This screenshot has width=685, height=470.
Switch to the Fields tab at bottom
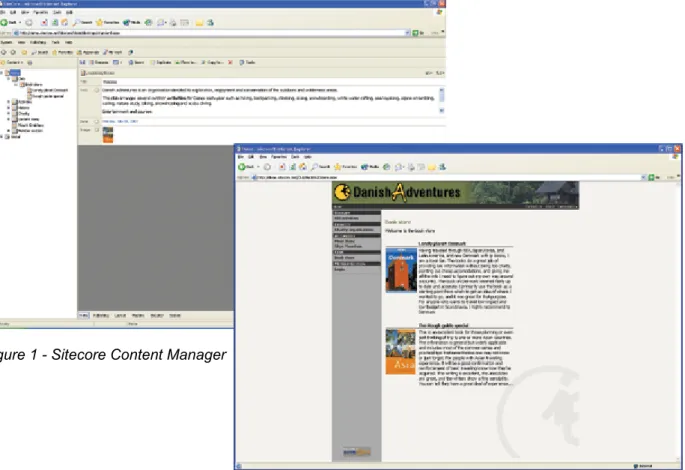[83, 315]
